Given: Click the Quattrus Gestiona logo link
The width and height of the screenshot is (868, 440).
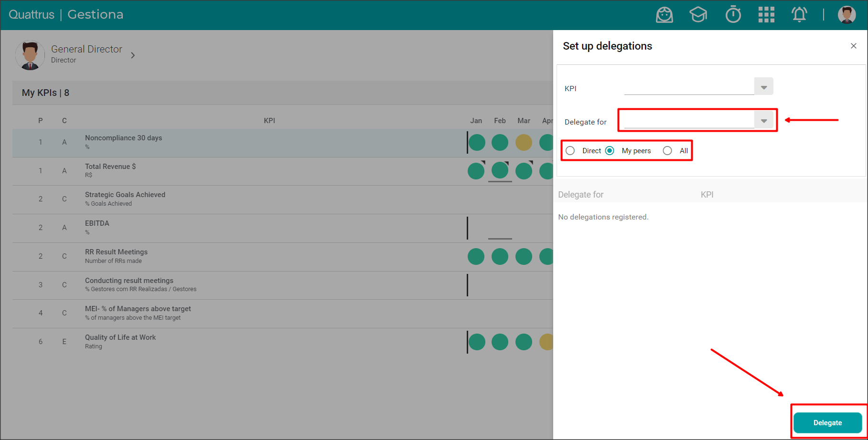Looking at the screenshot, I should 66,15.
